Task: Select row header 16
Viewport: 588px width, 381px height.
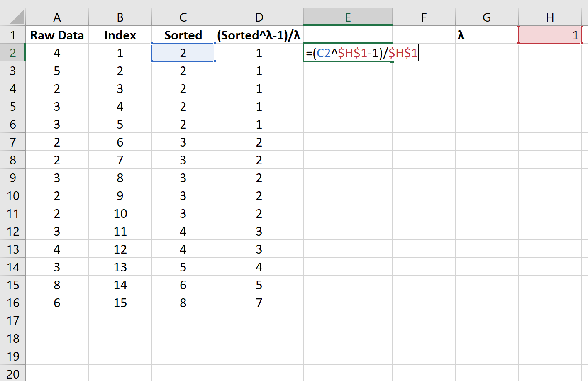Action: pyautogui.click(x=12, y=303)
